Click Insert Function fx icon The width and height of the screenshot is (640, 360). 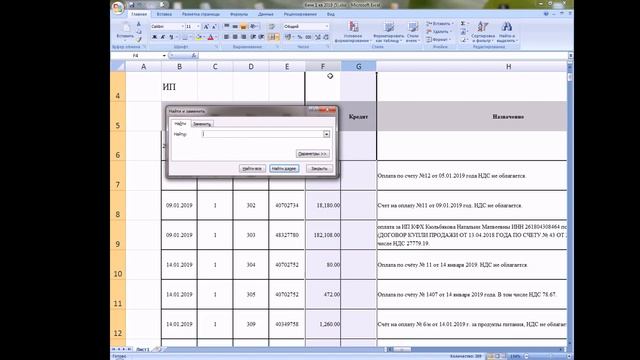point(194,56)
